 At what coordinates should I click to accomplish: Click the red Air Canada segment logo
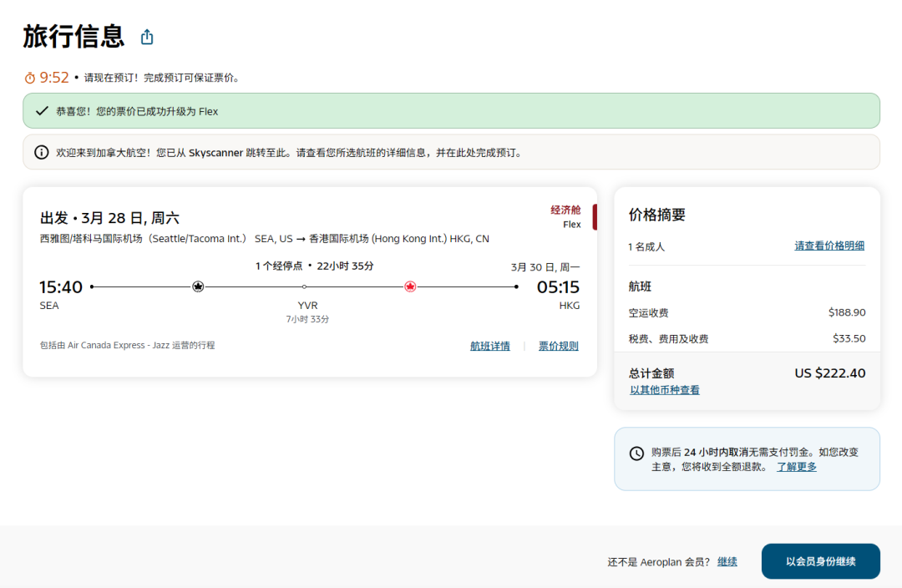pos(410,286)
